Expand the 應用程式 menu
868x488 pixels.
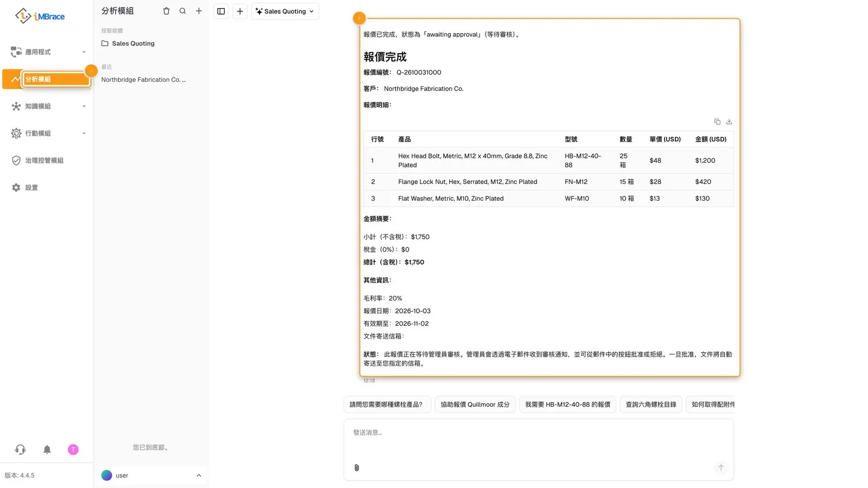[x=48, y=52]
